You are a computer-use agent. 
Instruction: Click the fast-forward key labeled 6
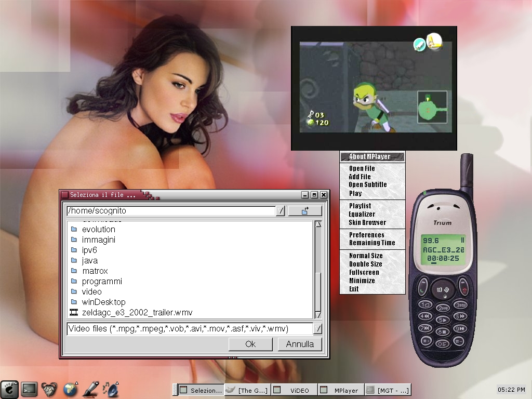point(459,316)
